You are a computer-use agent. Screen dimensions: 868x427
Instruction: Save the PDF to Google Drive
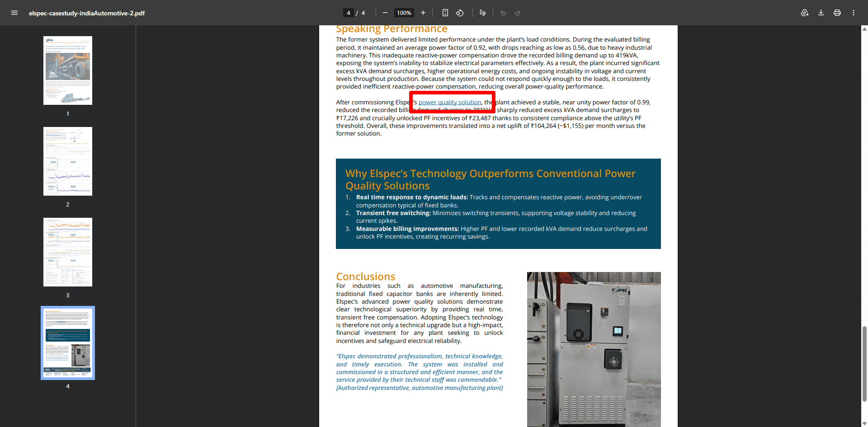pyautogui.click(x=805, y=13)
